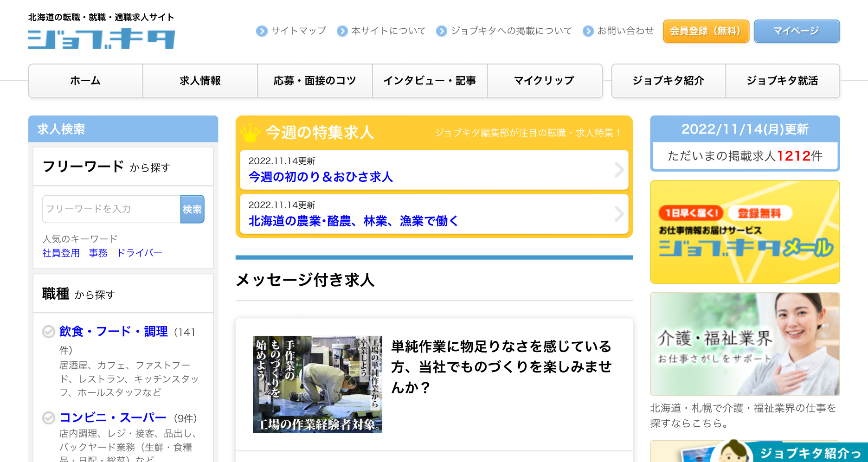Open the 単純作業に物足りなさ job headline
The width and height of the screenshot is (868, 462).
tap(502, 367)
